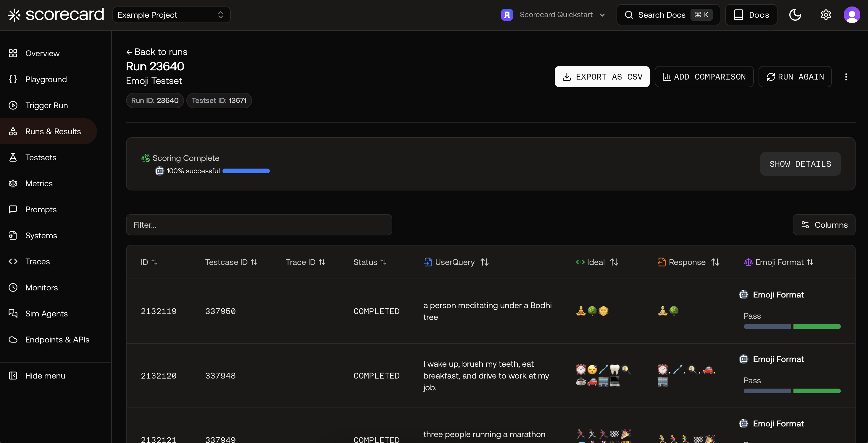
Task: Click the Traces code brackets icon
Action: 13,261
